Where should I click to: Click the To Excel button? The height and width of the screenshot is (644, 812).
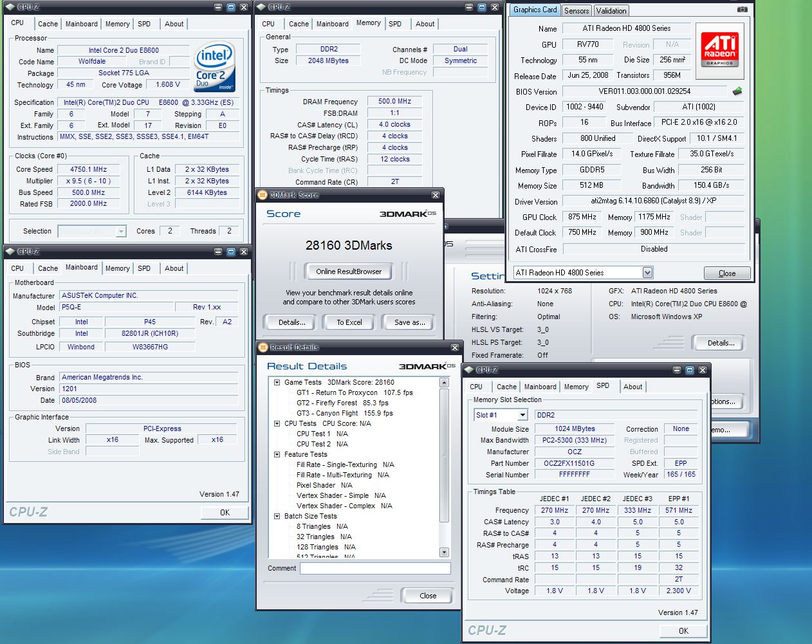(x=349, y=322)
